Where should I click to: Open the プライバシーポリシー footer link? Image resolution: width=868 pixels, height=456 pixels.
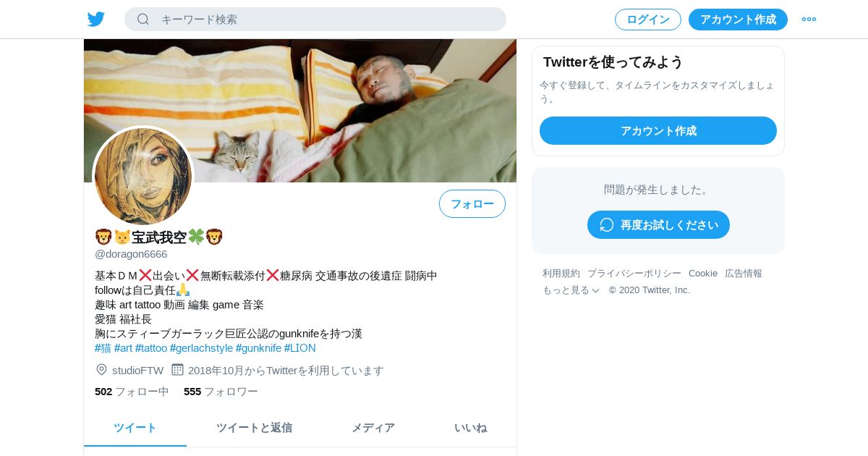tap(634, 274)
